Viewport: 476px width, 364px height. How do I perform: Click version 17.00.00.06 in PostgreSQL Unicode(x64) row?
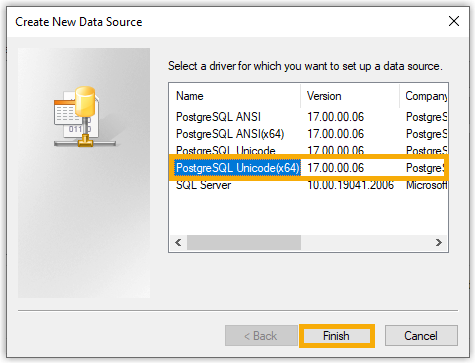click(335, 168)
